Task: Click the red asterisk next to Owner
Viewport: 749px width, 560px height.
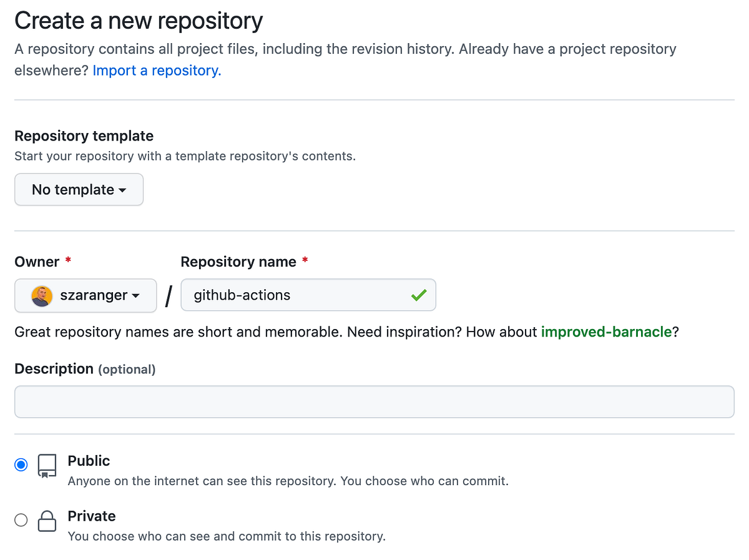Action: tap(67, 260)
